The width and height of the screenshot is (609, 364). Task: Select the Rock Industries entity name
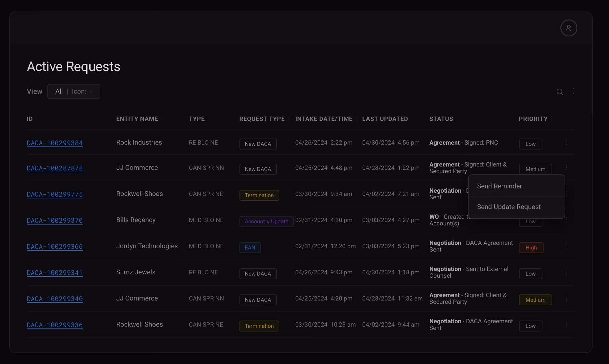(x=139, y=143)
